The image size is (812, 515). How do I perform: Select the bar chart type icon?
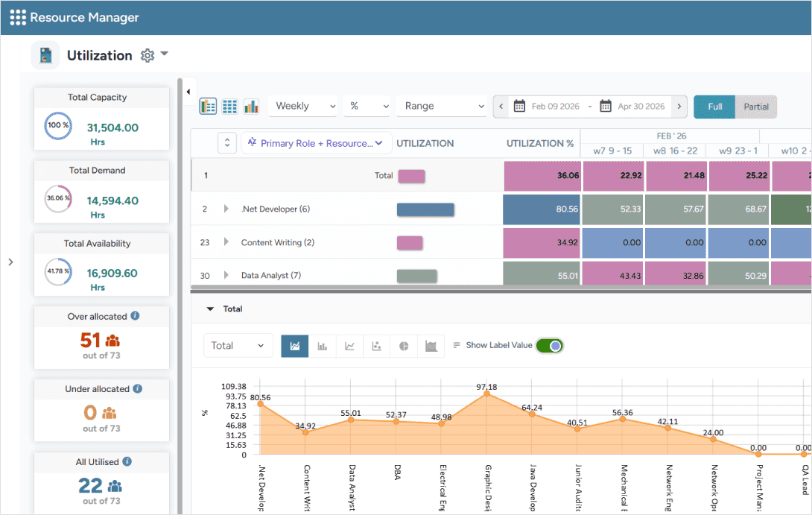coord(322,346)
